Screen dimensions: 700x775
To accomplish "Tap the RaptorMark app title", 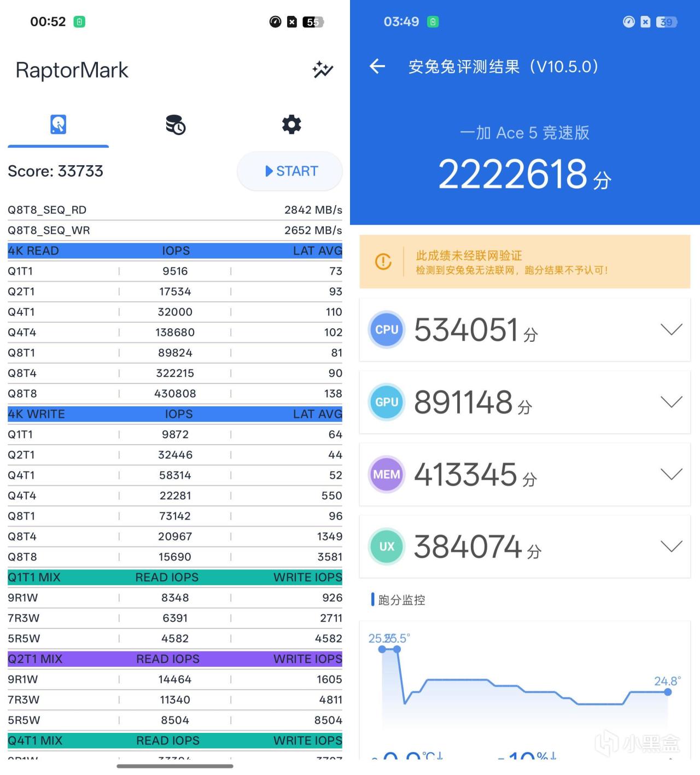I will pos(72,70).
